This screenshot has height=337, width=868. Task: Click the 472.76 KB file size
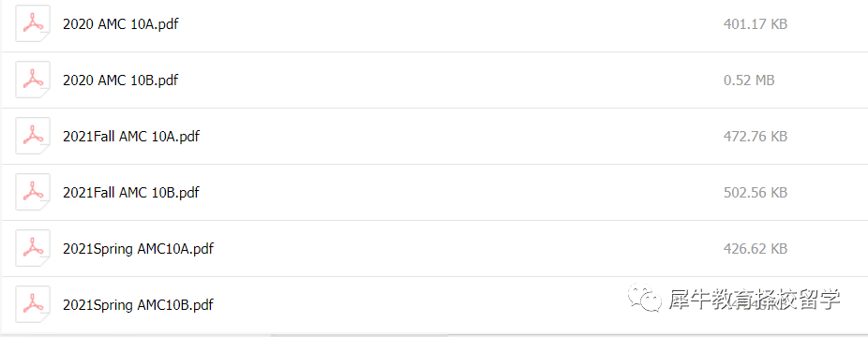756,137
